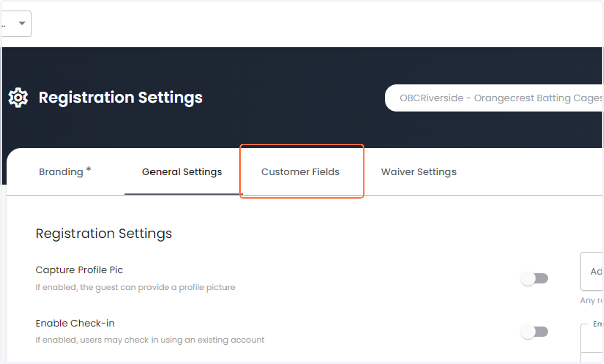Click the check in using existing account description
Image resolution: width=604 pixels, height=364 pixels.
(x=150, y=340)
